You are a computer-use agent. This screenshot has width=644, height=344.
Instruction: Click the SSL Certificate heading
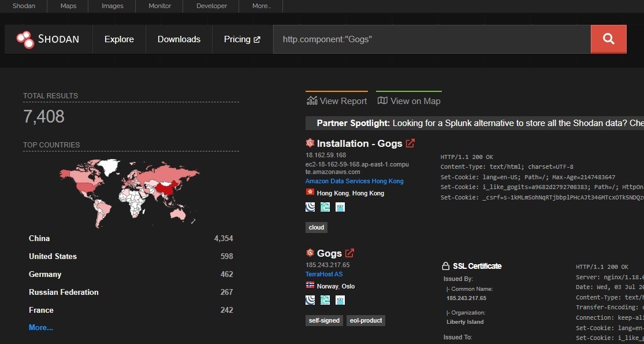coord(477,267)
